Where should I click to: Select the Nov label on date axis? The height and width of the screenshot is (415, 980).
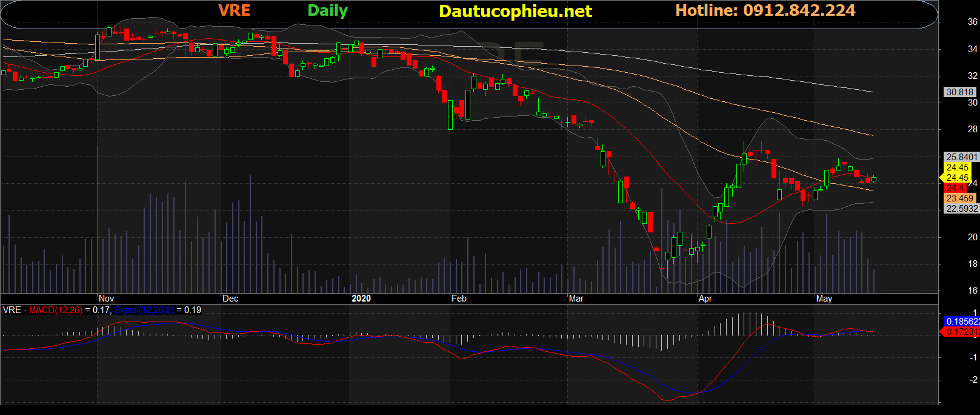click(106, 299)
